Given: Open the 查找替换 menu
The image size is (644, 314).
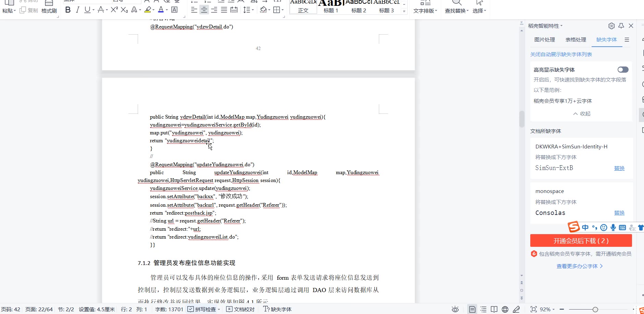Looking at the screenshot, I should point(457,11).
